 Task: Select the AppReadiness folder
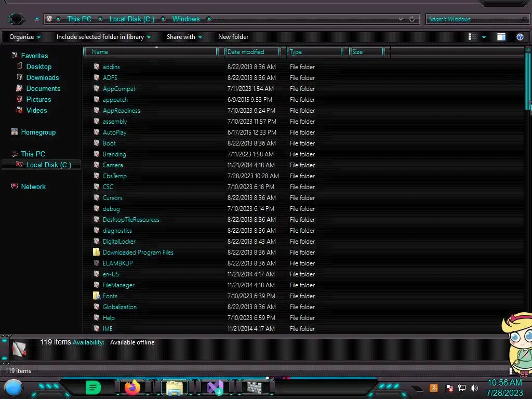[121, 110]
